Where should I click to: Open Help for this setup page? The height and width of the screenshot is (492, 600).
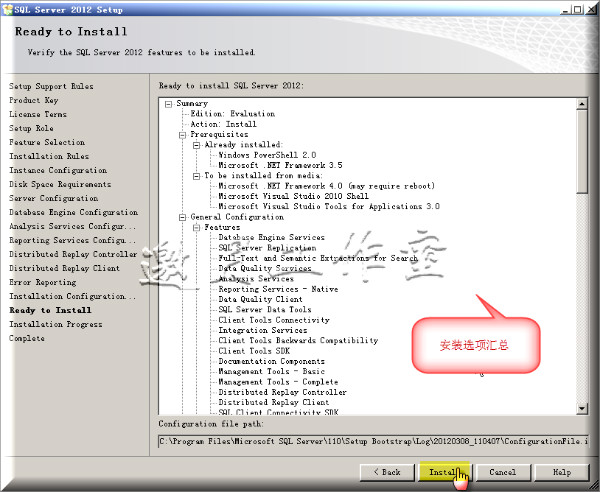[x=561, y=472]
